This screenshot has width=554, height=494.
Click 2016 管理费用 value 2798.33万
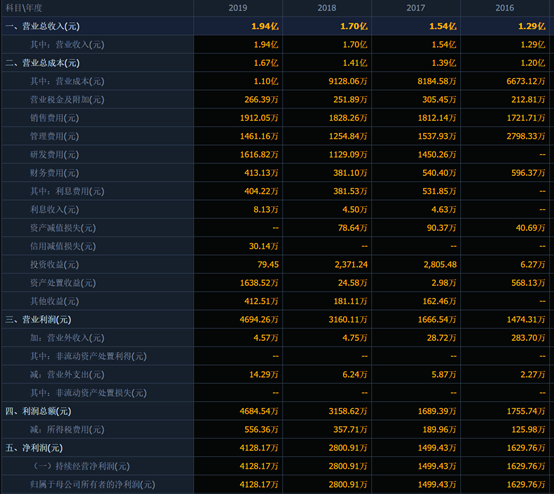[x=526, y=136]
